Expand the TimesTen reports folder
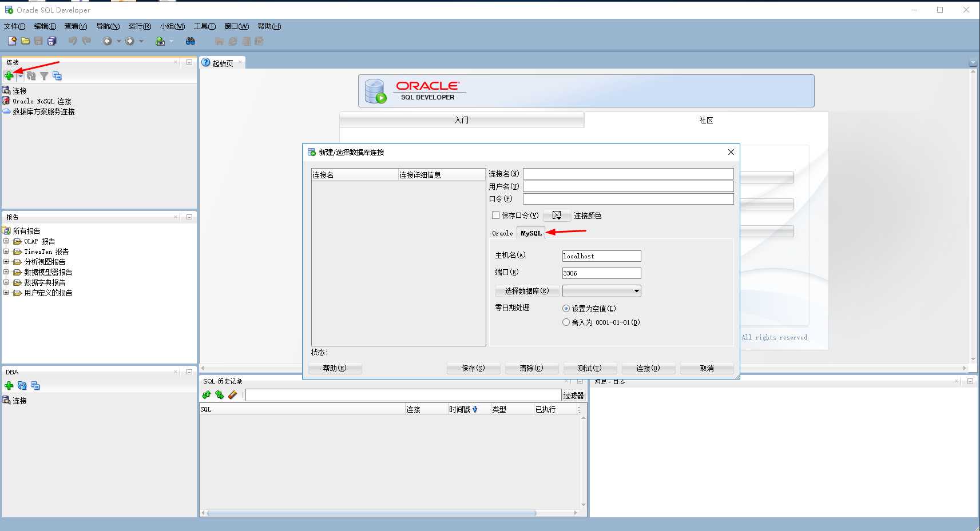Image resolution: width=980 pixels, height=531 pixels. (6, 251)
